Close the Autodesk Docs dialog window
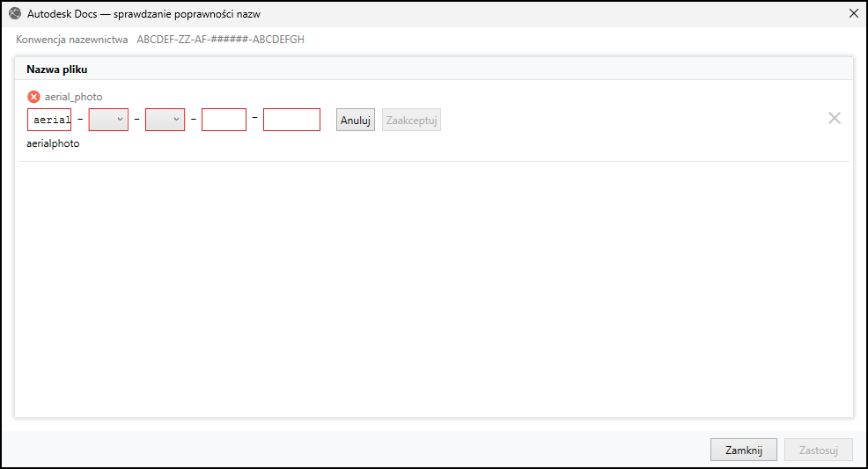The width and height of the screenshot is (868, 469). [854, 13]
